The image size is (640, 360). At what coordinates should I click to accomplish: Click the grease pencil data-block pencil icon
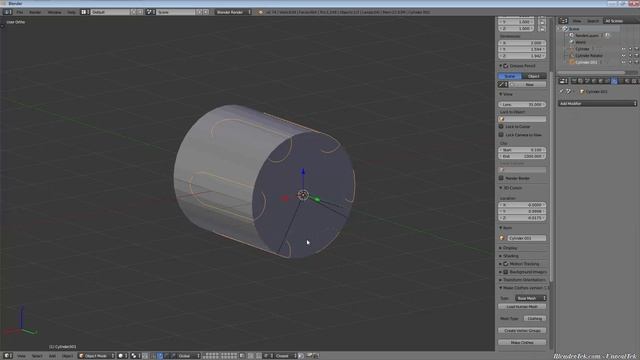502,84
